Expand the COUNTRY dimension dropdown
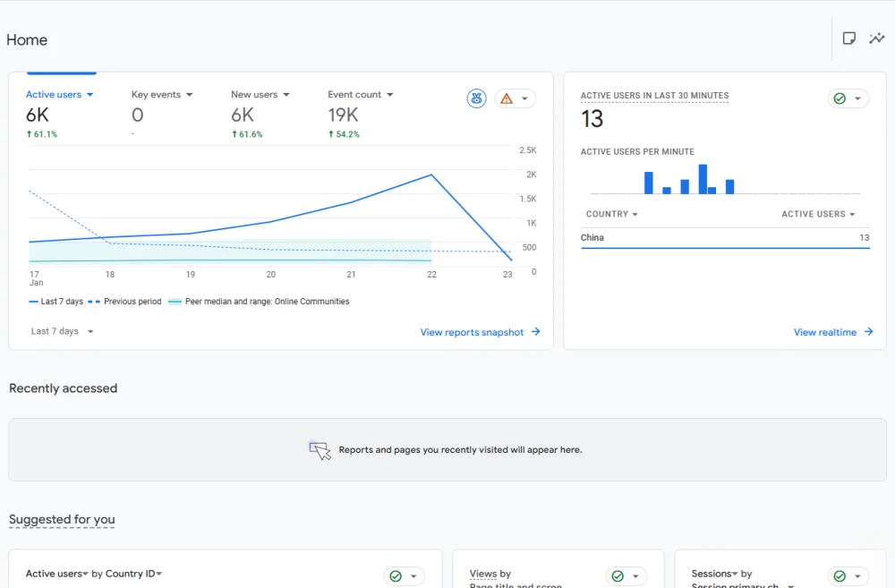 click(611, 215)
